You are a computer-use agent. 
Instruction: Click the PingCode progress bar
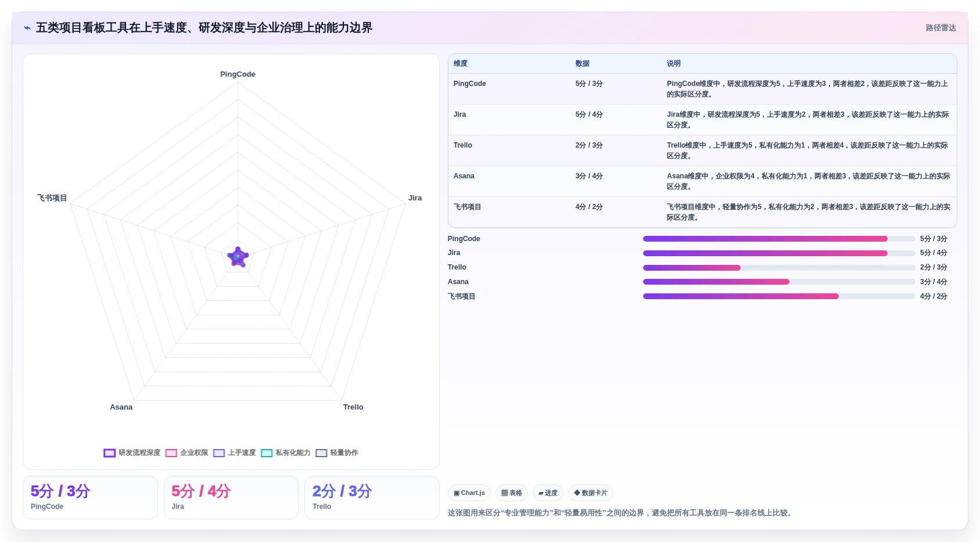[779, 239]
